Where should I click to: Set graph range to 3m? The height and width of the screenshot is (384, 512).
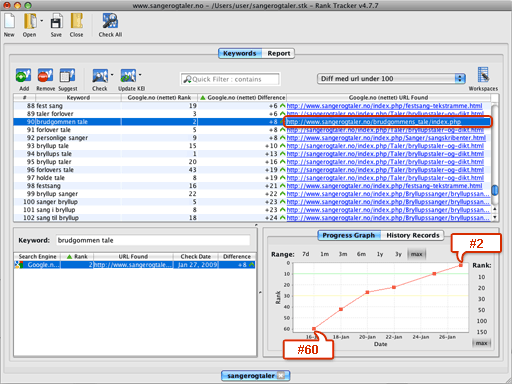[x=343, y=254]
